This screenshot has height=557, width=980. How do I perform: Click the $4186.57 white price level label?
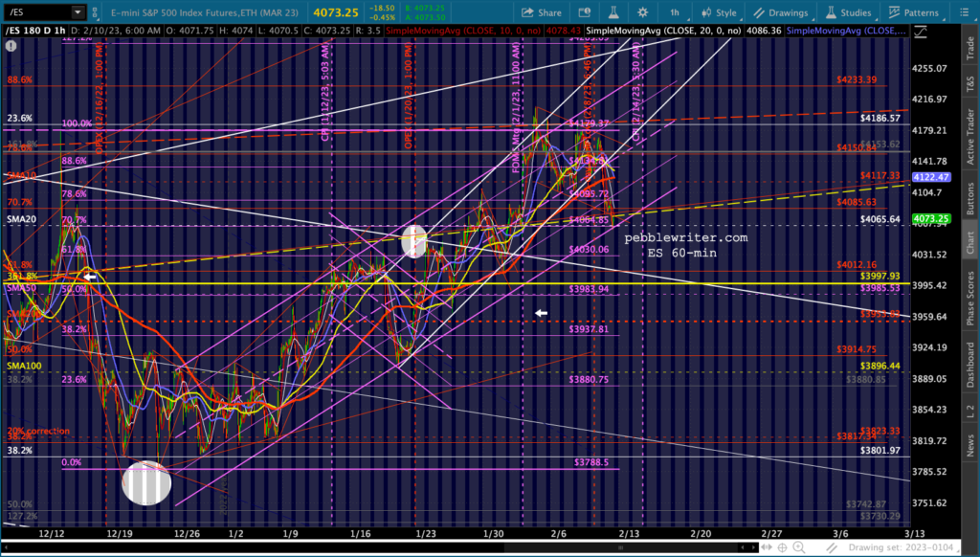coord(880,118)
